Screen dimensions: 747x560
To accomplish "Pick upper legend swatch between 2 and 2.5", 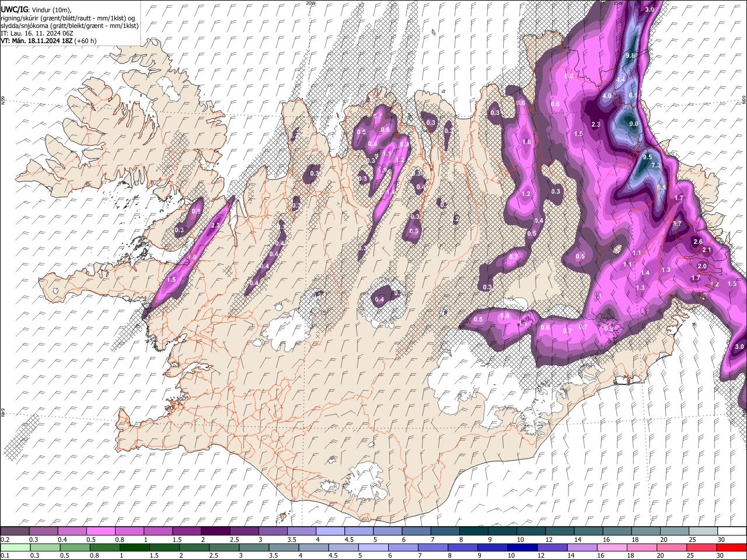I will (215, 531).
